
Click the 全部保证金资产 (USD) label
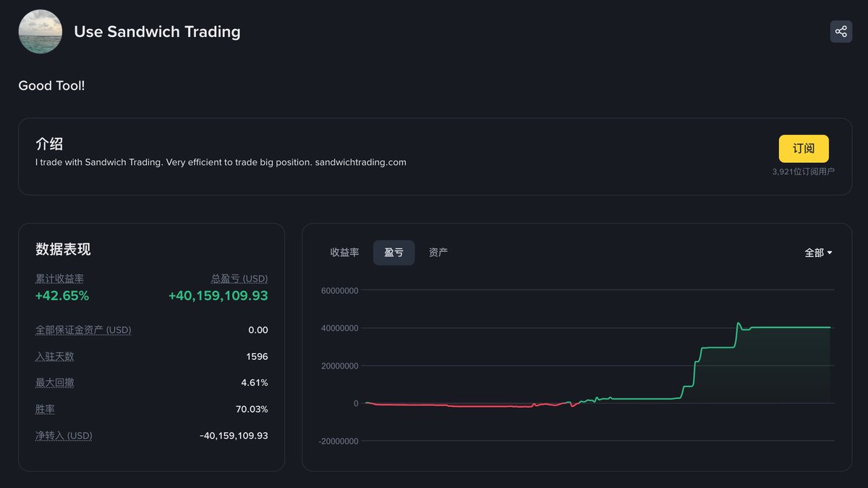point(83,330)
